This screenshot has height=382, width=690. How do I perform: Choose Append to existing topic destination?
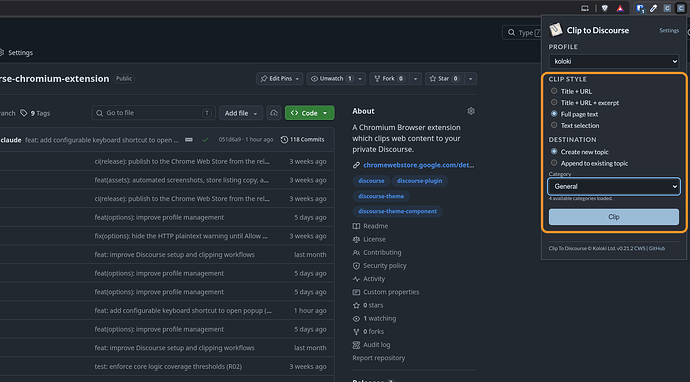tap(554, 163)
